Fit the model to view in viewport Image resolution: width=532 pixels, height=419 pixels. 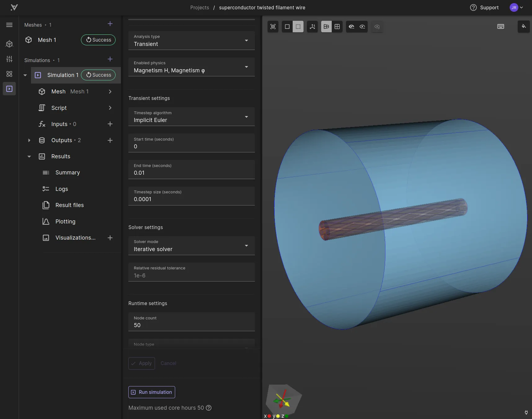(273, 27)
